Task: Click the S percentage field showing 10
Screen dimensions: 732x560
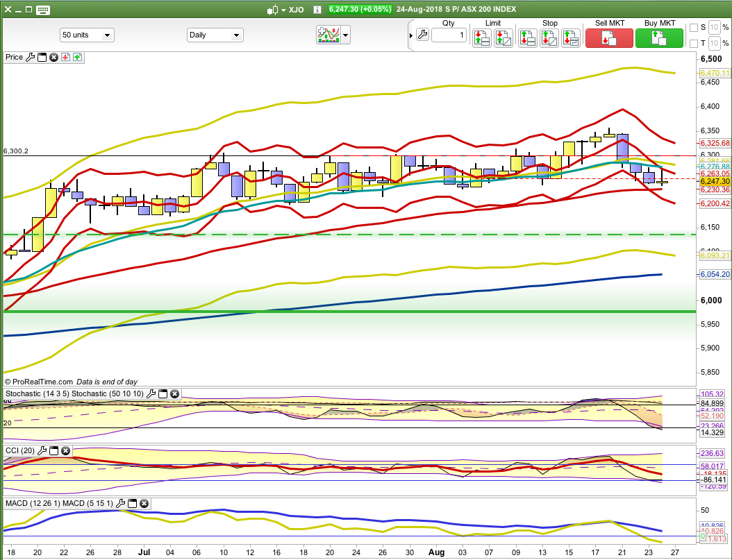Action: point(714,28)
